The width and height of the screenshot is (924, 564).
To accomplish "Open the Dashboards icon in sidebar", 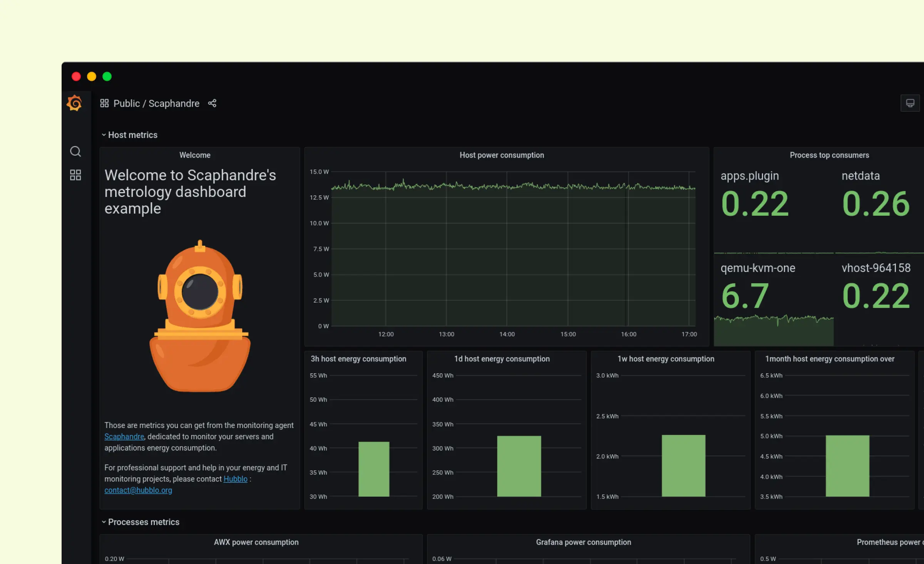I will 75,175.
